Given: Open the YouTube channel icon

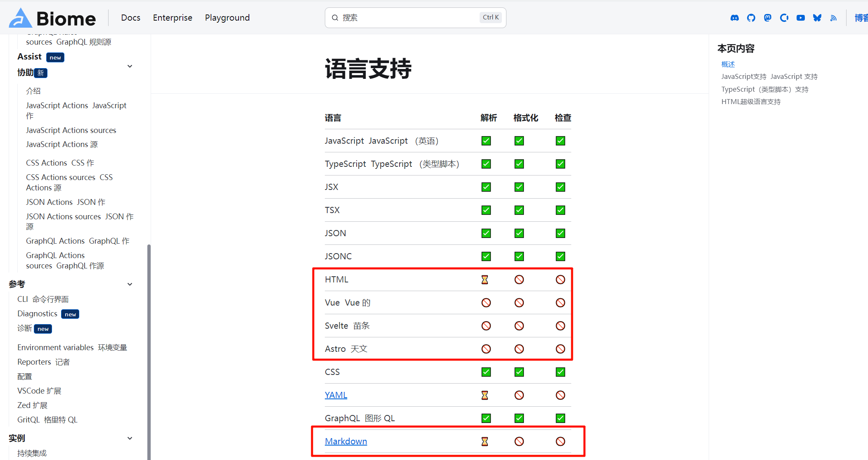Looking at the screenshot, I should (800, 18).
